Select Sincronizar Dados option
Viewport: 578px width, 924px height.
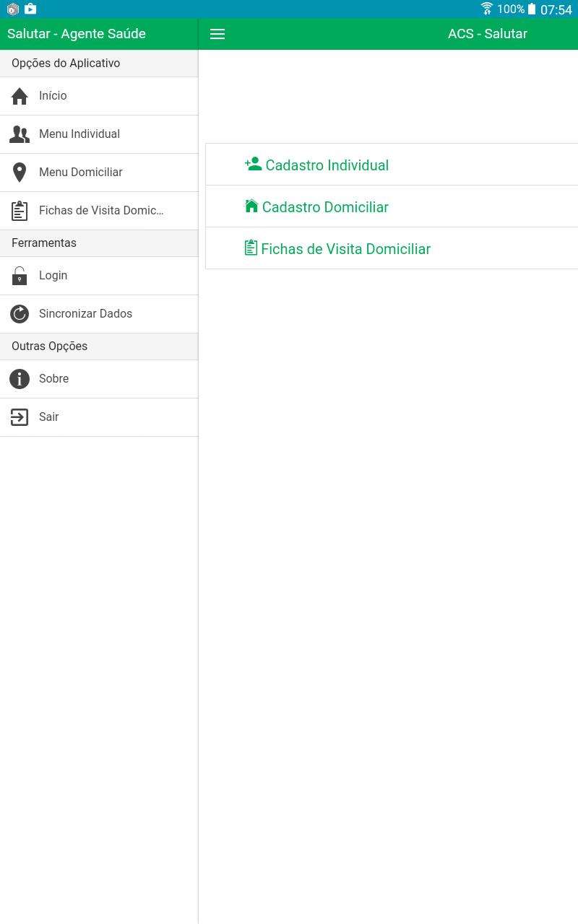click(x=99, y=314)
